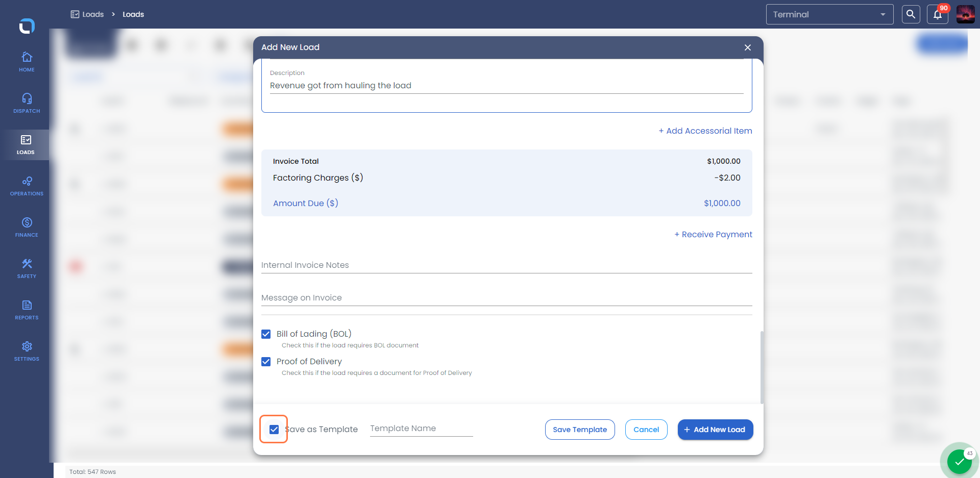Viewport: 980px width, 478px height.
Task: Uncheck the Proof of Delivery checkbox
Action: coord(266,362)
